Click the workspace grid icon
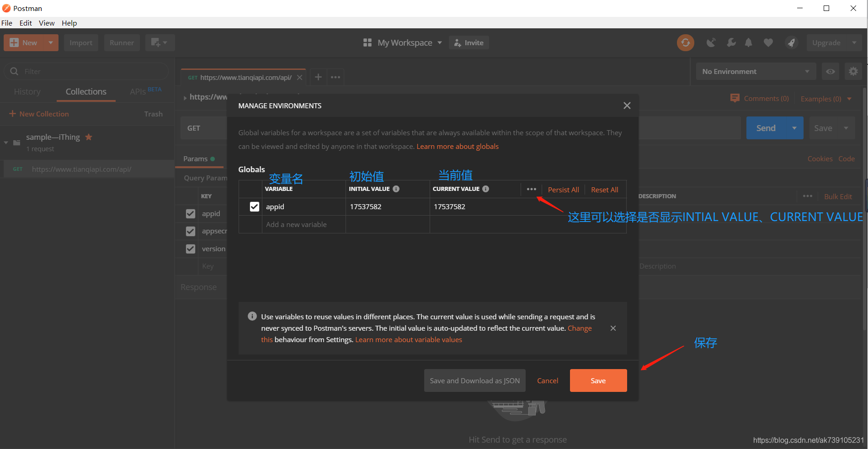 [367, 42]
